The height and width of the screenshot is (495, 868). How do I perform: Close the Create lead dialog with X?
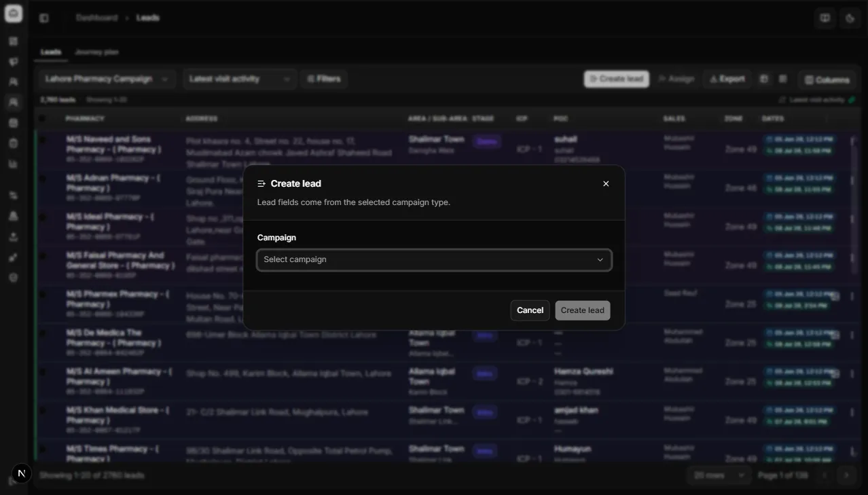(606, 184)
